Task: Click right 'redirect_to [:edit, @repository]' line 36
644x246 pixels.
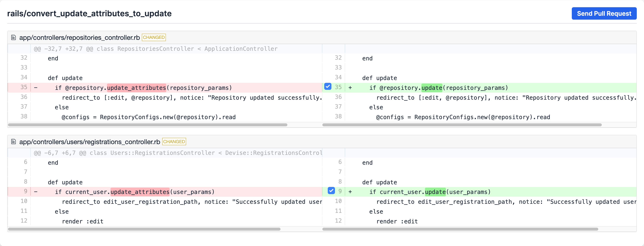Action: point(506,97)
